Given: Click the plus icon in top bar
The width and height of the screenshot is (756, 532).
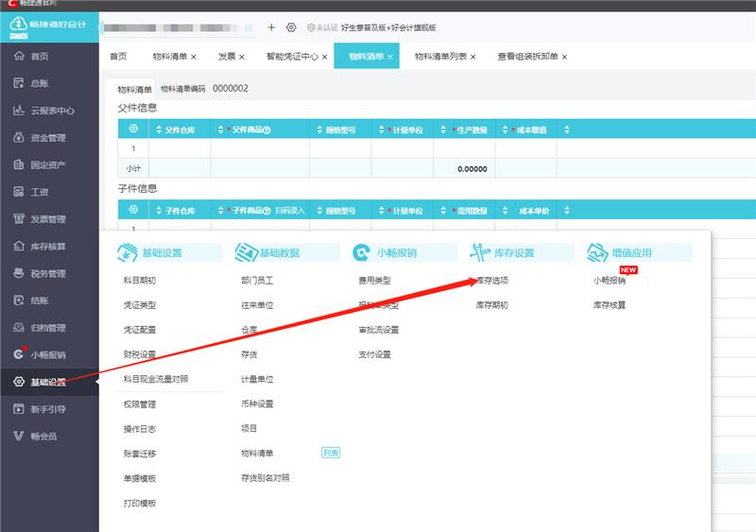Looking at the screenshot, I should [x=271, y=27].
